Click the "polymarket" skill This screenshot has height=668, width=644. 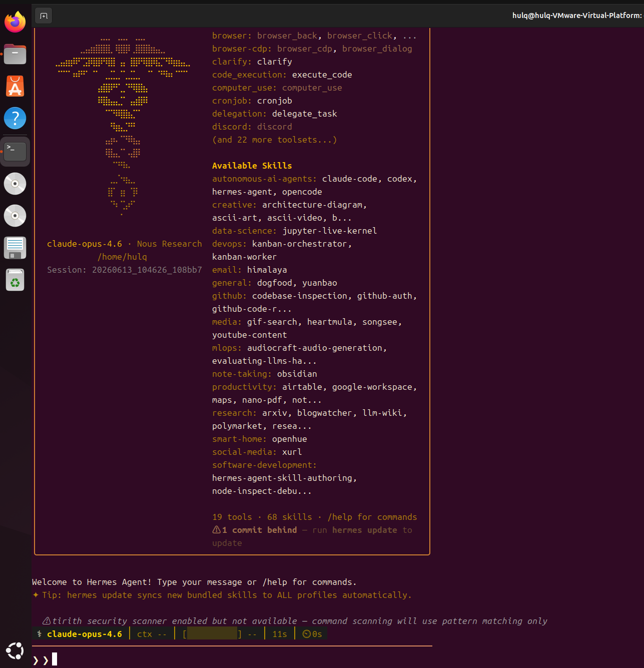coord(237,426)
